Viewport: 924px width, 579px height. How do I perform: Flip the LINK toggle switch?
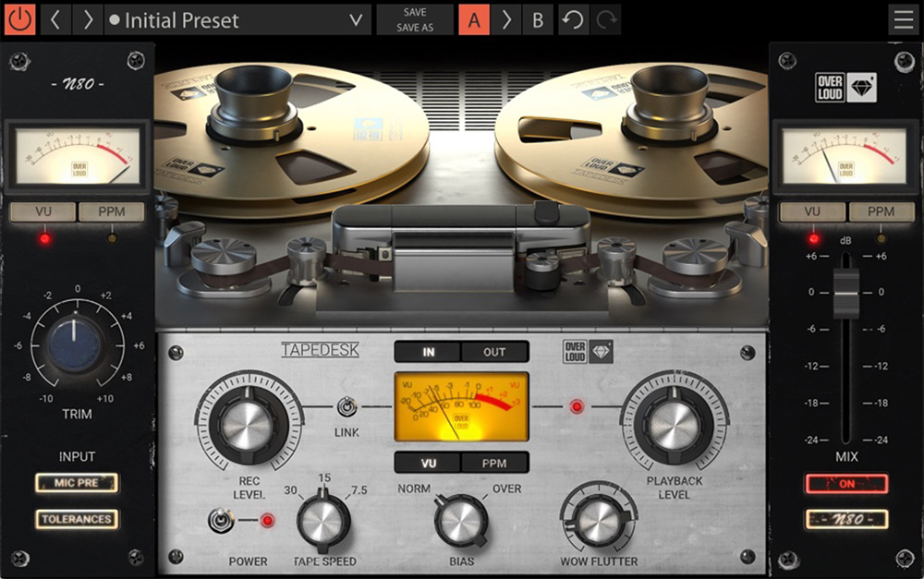tap(346, 407)
